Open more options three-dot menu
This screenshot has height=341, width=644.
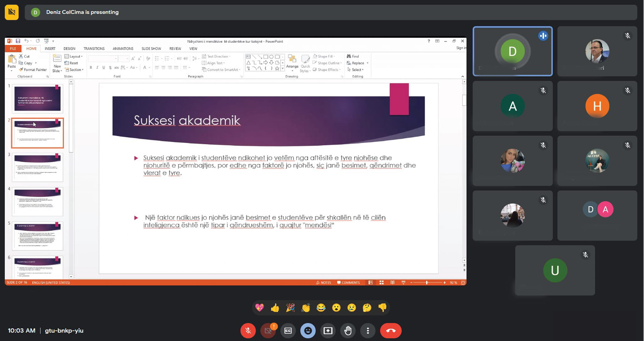tap(368, 331)
